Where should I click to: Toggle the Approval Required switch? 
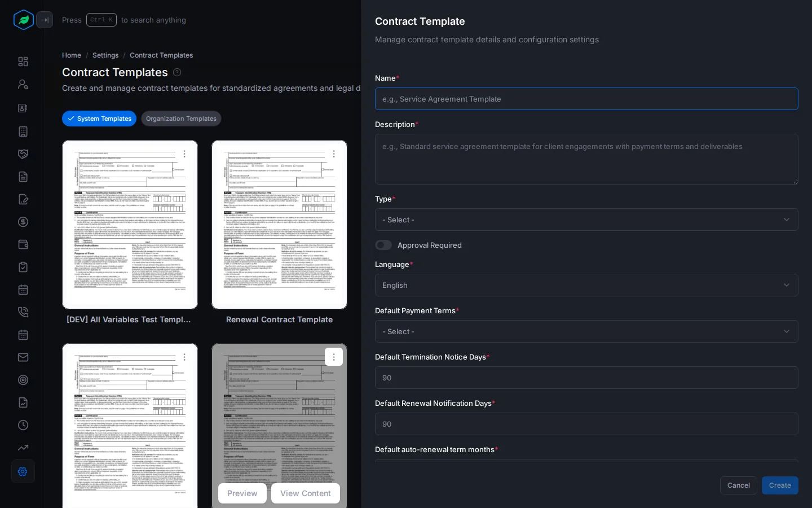click(383, 245)
